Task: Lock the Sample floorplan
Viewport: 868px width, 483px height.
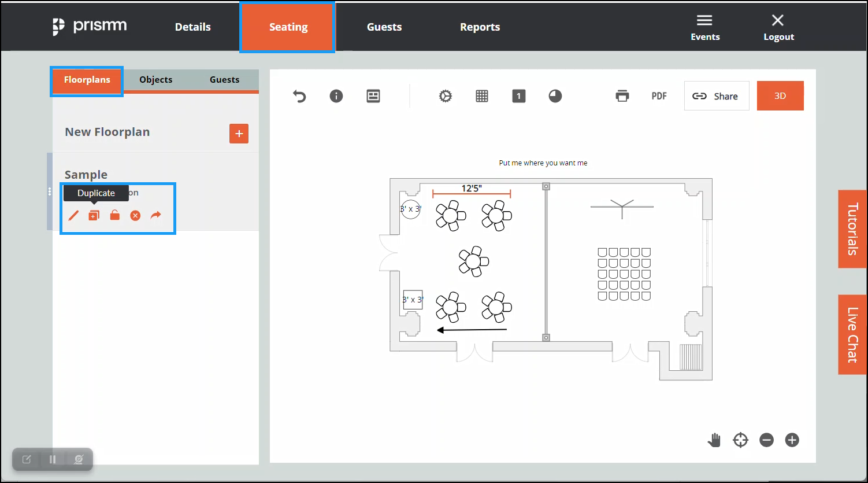Action: click(114, 215)
